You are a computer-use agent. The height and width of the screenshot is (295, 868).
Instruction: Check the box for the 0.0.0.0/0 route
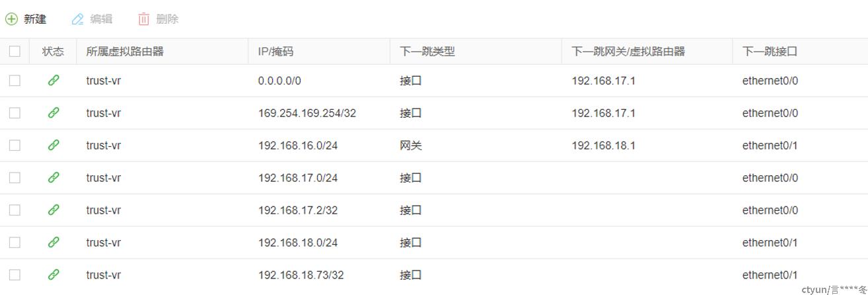coord(15,81)
